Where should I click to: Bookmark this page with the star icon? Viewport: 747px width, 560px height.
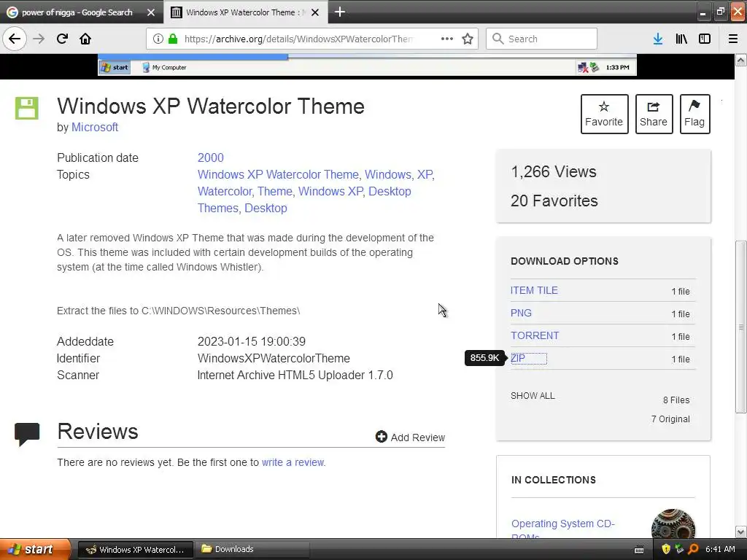tap(468, 39)
